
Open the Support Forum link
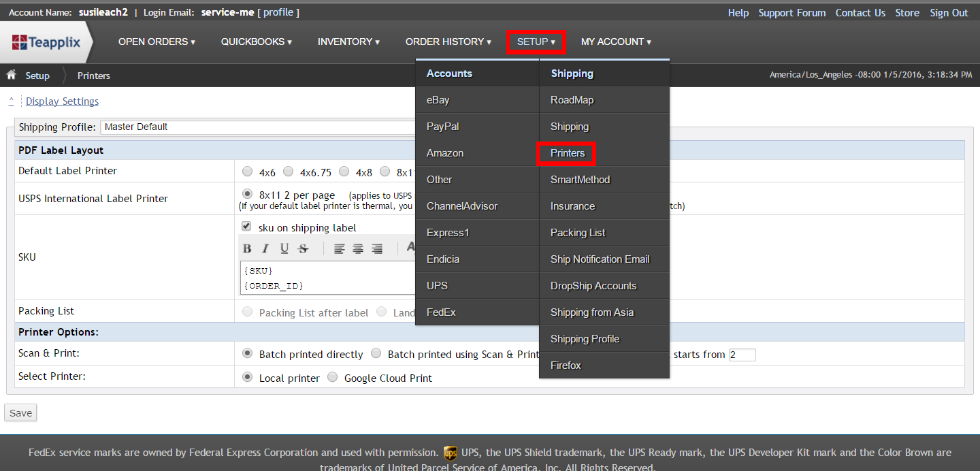(792, 13)
